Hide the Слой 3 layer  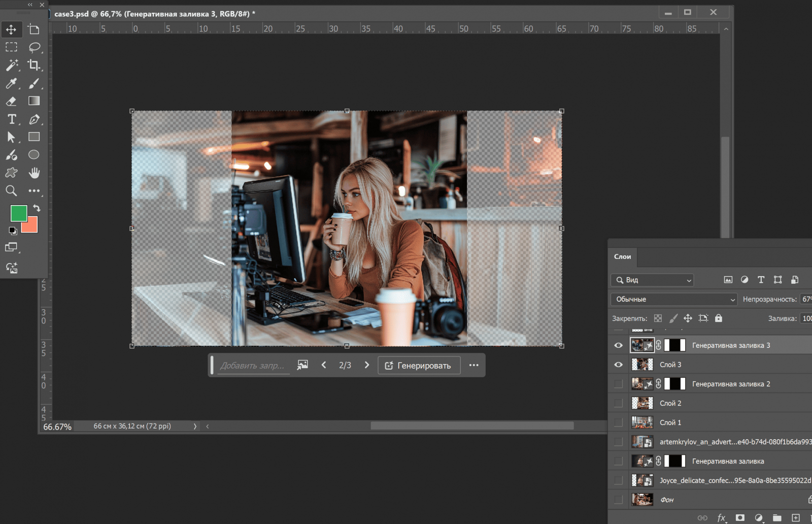tap(618, 365)
